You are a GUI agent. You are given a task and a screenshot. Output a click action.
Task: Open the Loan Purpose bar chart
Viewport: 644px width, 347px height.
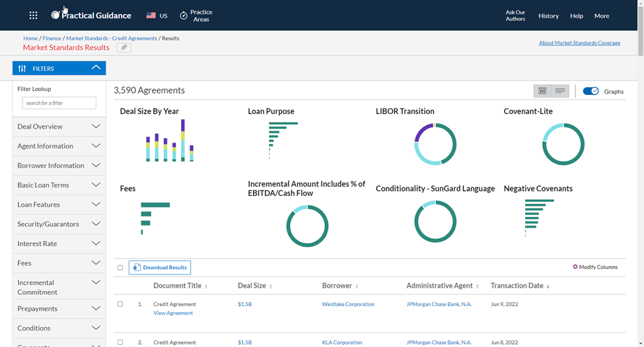pos(283,141)
